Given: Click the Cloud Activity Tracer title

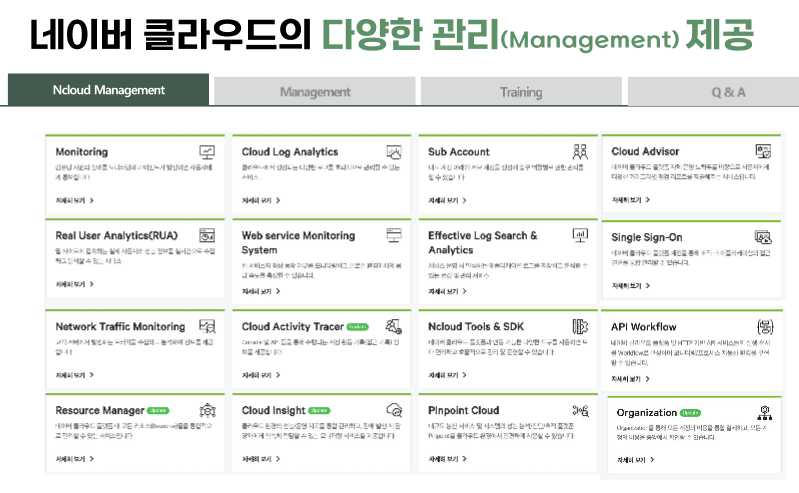Looking at the screenshot, I should (x=292, y=326).
